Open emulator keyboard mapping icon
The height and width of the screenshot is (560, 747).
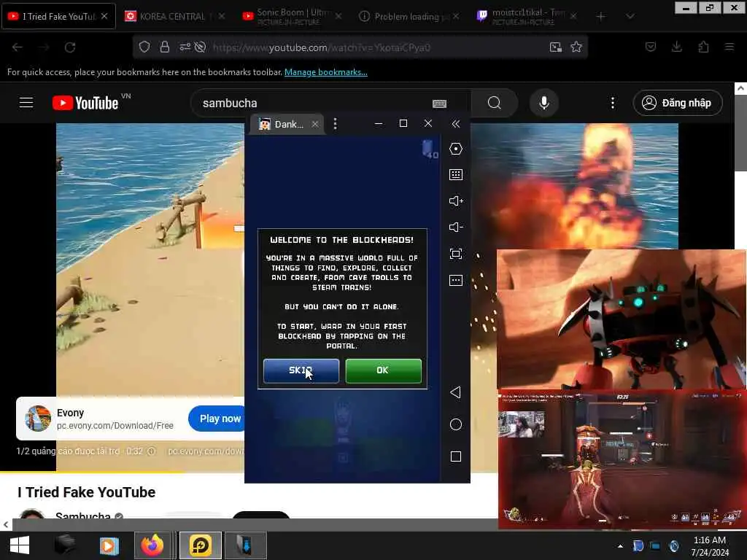pos(456,175)
